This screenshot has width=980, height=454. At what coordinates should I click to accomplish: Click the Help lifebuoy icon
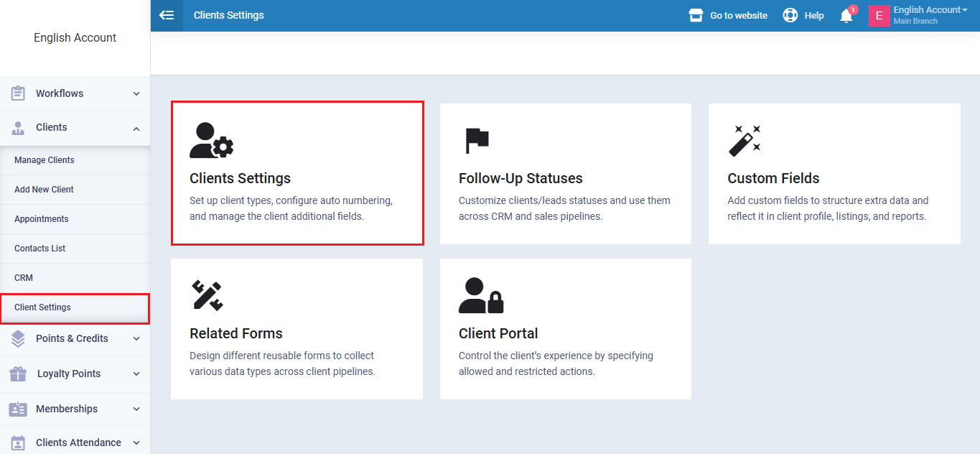pos(790,15)
